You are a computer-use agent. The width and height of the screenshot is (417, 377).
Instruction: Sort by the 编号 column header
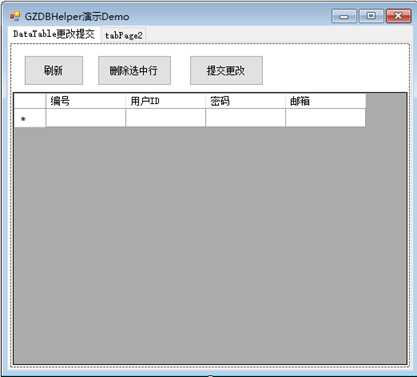(86, 101)
